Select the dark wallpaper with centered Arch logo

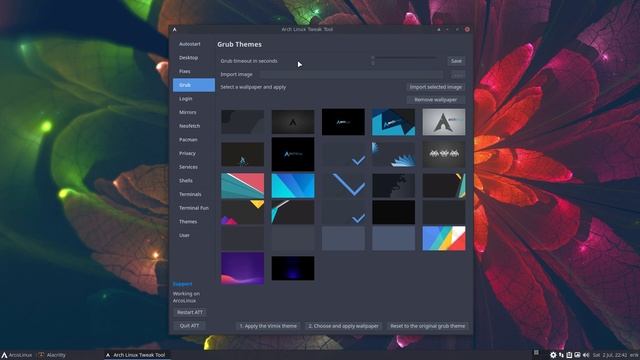coord(293,122)
